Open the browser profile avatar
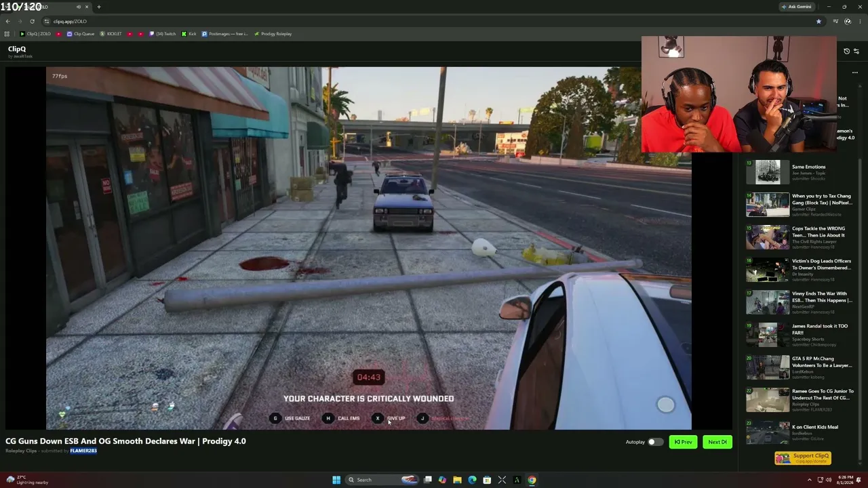The height and width of the screenshot is (488, 868). (x=848, y=21)
